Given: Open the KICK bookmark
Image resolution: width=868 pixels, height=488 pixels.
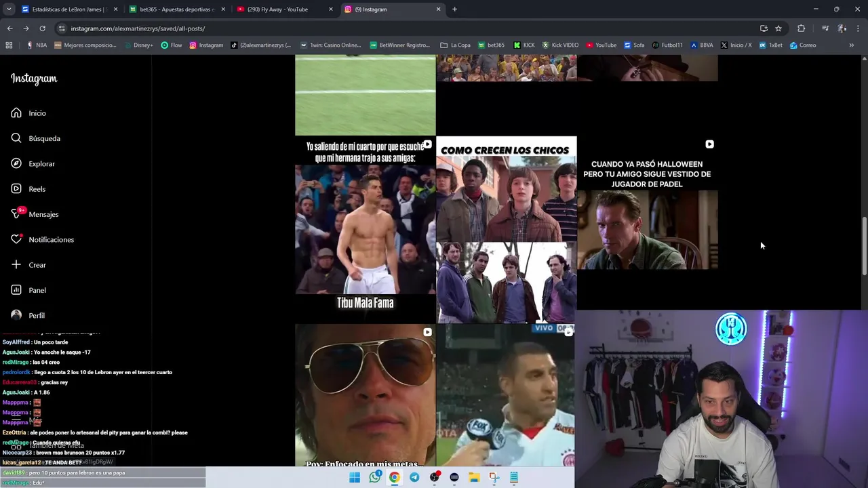Looking at the screenshot, I should pyautogui.click(x=524, y=45).
